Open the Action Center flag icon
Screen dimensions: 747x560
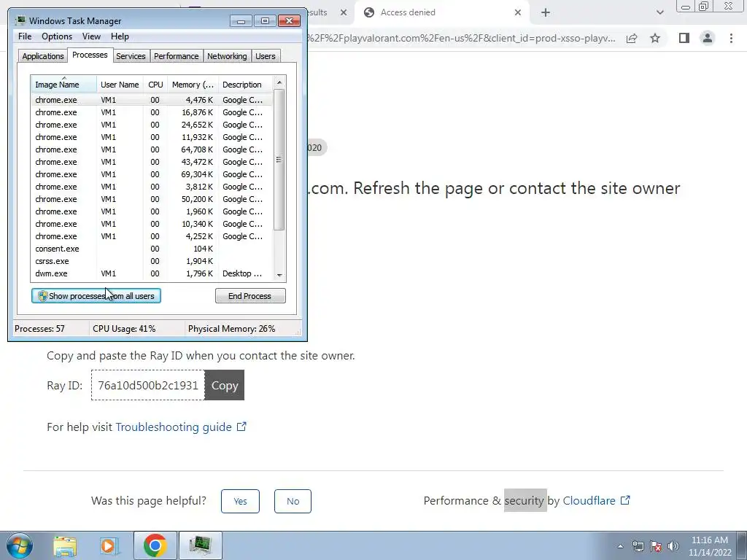click(656, 546)
